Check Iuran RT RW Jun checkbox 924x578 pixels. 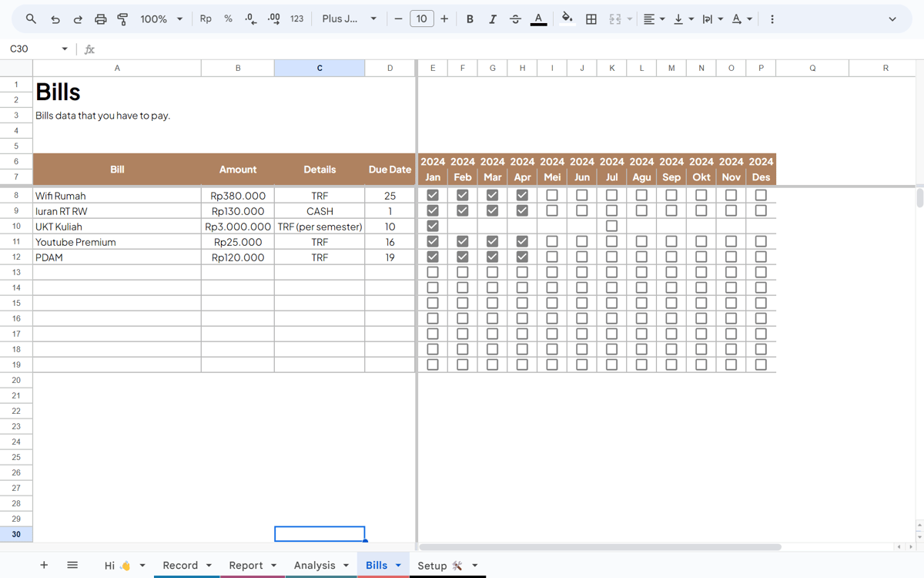[x=581, y=211]
